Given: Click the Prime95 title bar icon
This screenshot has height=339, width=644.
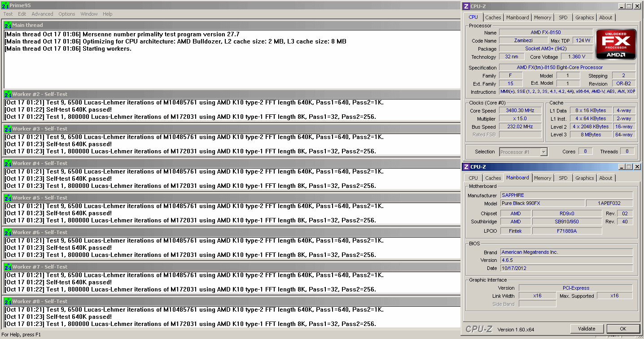Looking at the screenshot, I should pyautogui.click(x=5, y=5).
